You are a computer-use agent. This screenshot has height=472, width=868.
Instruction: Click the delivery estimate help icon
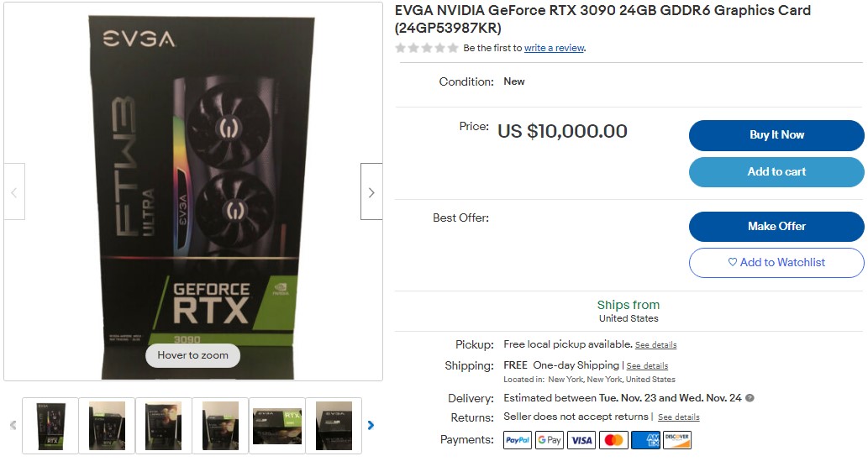coord(750,398)
